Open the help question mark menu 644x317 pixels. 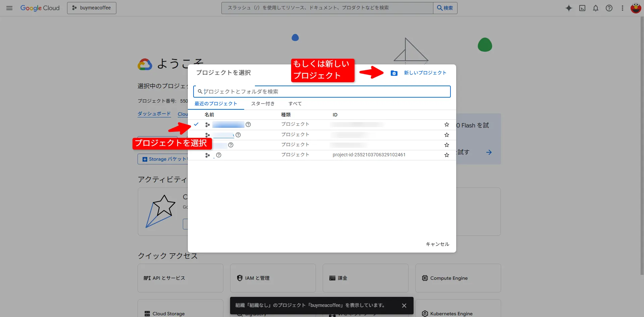[609, 8]
